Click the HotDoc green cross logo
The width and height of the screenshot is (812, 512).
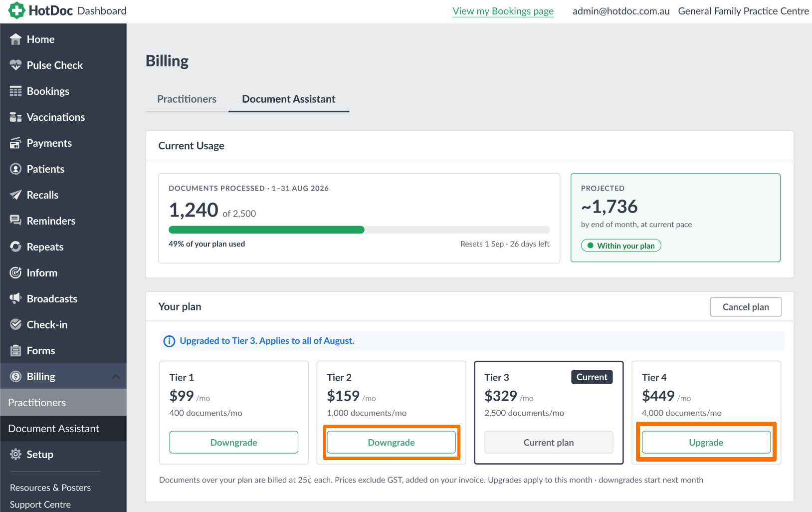pyautogui.click(x=16, y=10)
